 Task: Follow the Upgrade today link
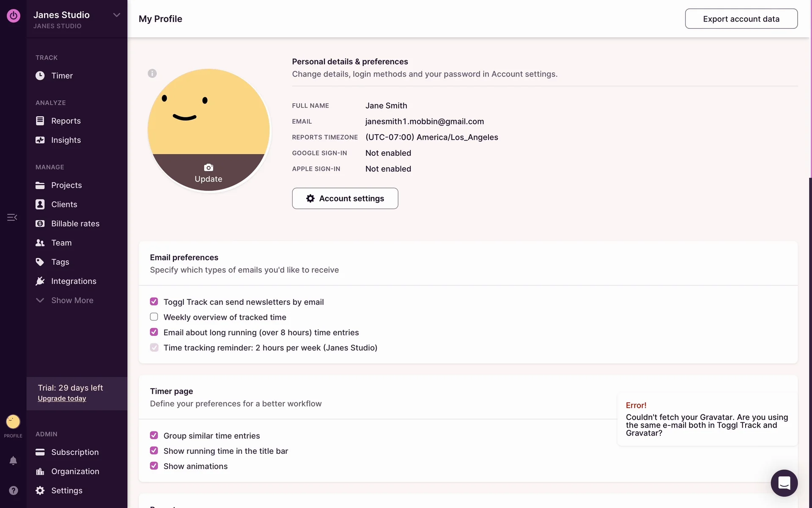62,398
